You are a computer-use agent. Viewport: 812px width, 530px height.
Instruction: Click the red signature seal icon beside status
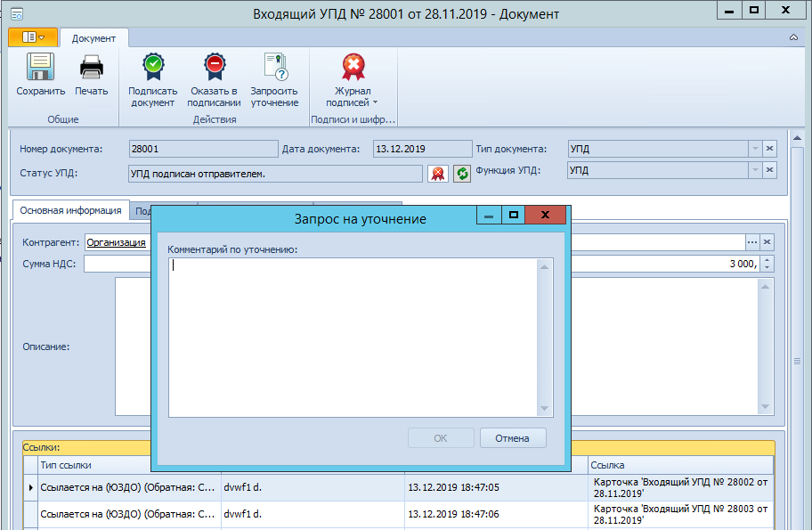(438, 174)
